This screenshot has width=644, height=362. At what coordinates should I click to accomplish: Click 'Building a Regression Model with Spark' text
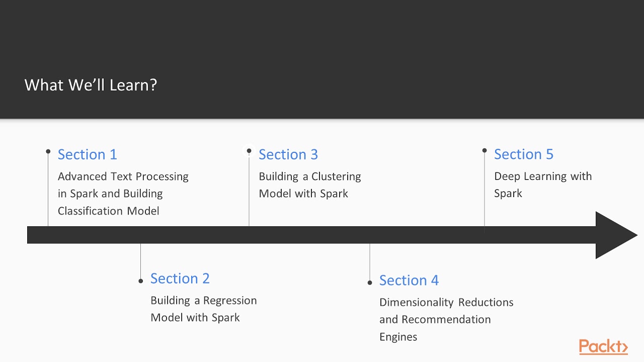coord(204,309)
